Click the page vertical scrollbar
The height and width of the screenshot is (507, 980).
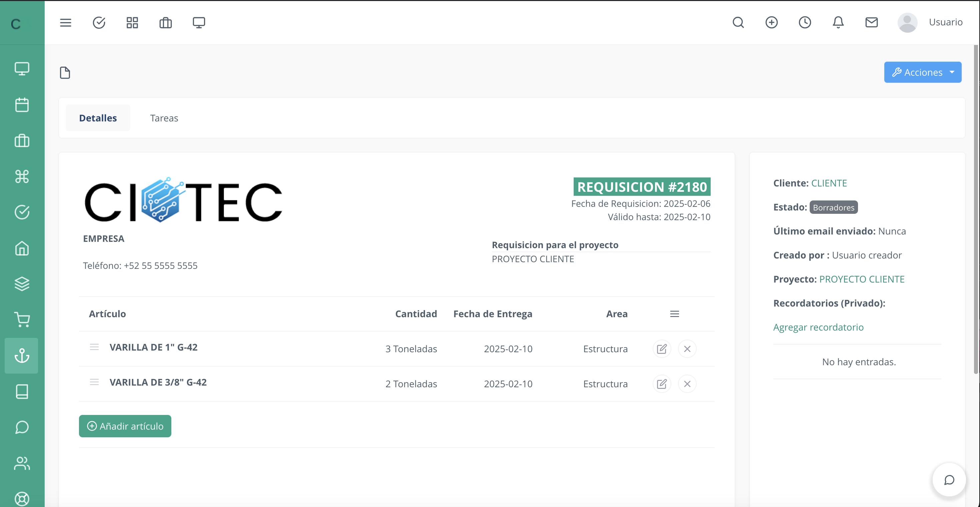pyautogui.click(x=976, y=209)
